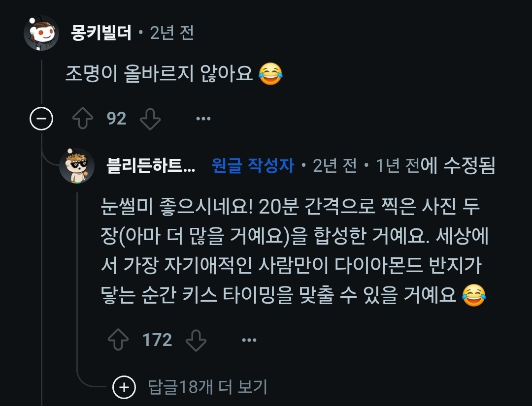The width and height of the screenshot is (532, 406).
Task: Expand 18 more replies with plus circle
Action: (124, 387)
